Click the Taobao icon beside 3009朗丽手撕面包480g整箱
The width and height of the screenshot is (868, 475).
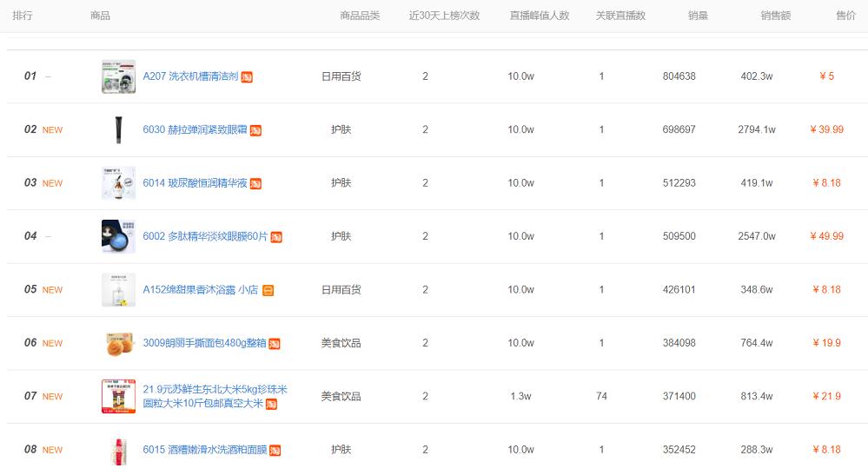(274, 344)
